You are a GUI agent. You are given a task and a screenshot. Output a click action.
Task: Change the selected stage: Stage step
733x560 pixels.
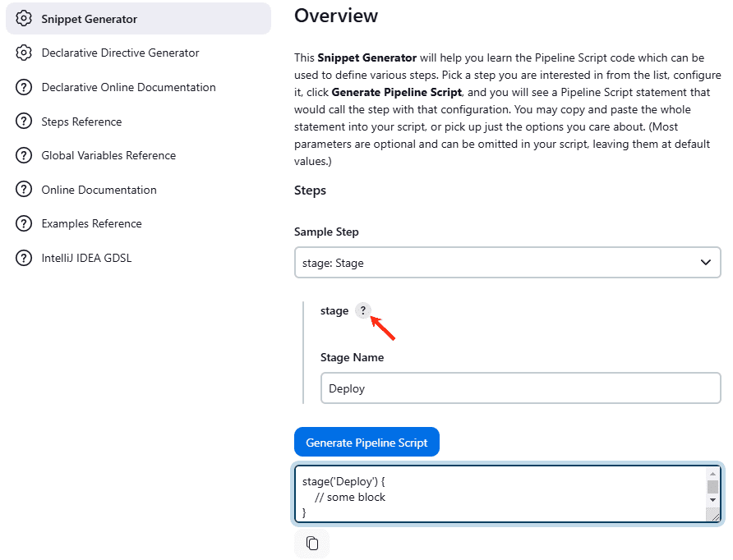click(x=508, y=262)
